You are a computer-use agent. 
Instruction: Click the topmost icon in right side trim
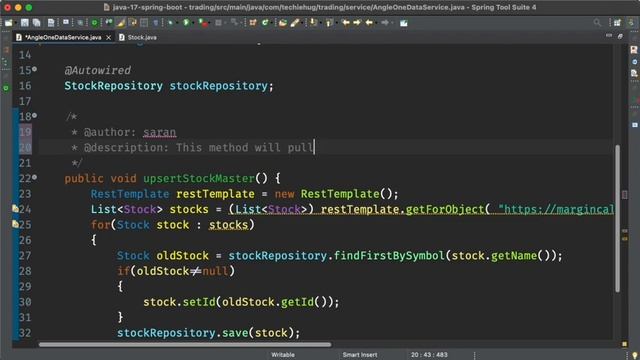634,50
